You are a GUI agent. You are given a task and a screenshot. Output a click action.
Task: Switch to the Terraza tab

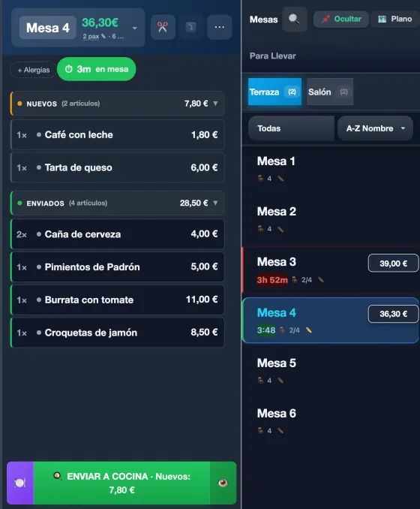click(x=274, y=92)
